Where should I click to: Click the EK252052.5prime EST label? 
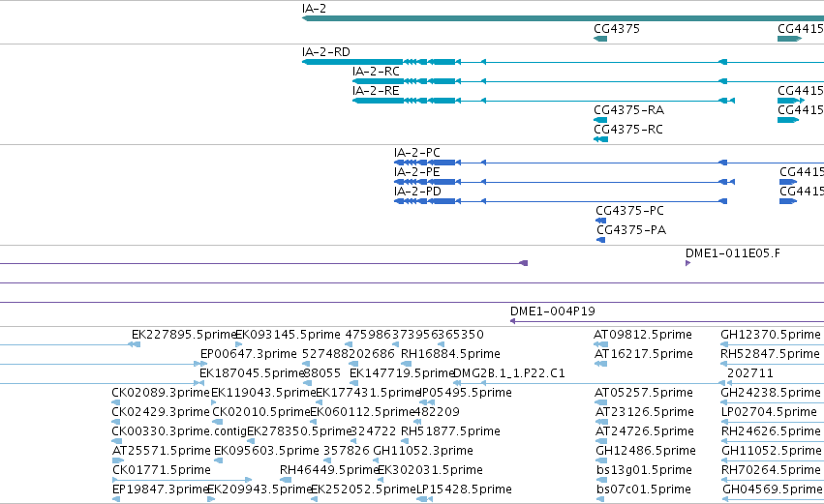(x=364, y=489)
